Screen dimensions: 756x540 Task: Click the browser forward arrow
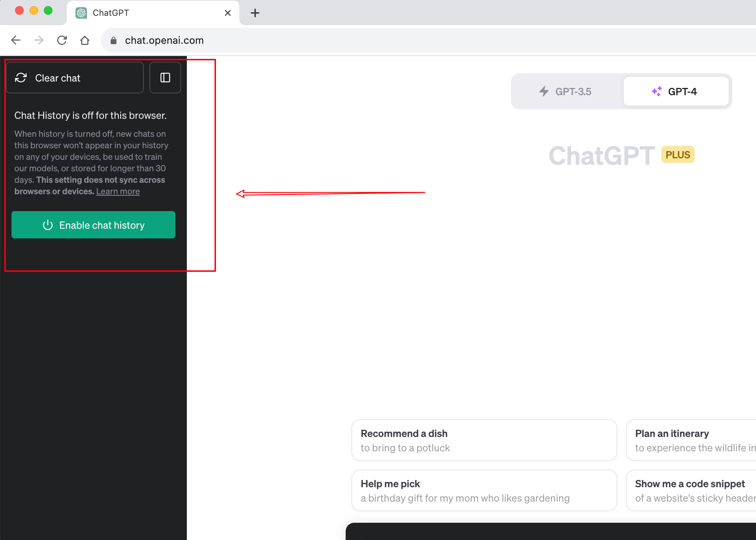(x=39, y=40)
